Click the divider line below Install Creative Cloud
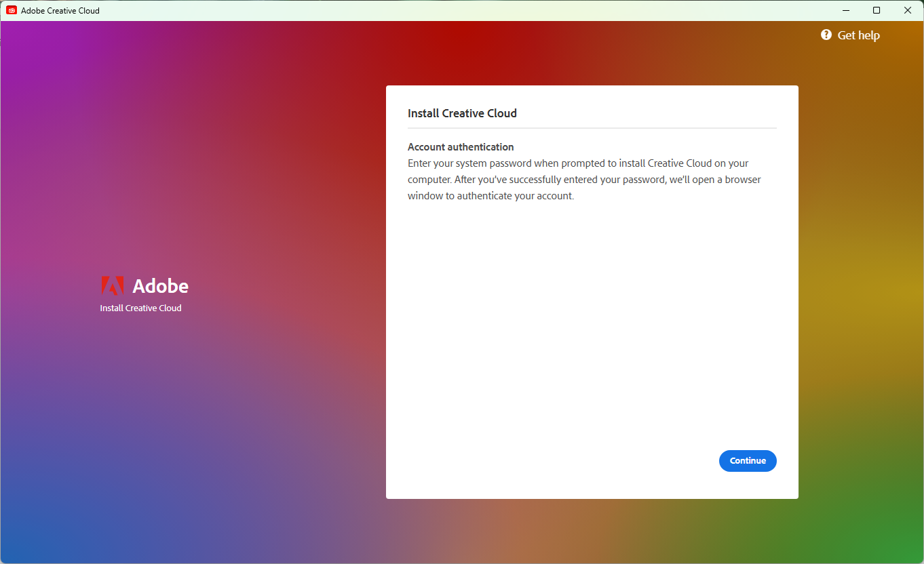 592,127
